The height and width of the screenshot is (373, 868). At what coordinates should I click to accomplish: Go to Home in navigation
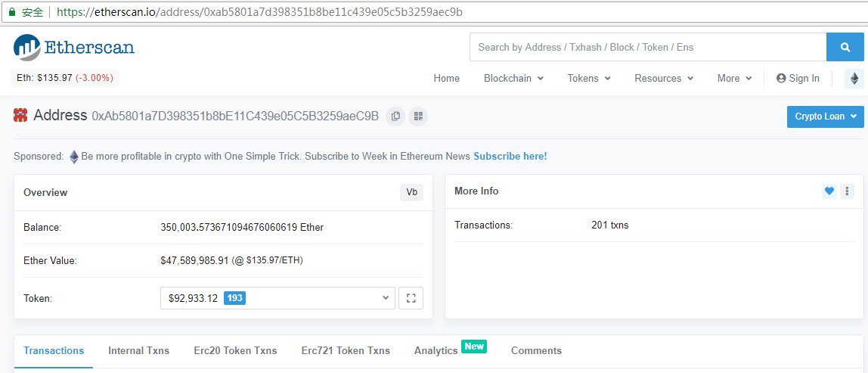click(447, 78)
